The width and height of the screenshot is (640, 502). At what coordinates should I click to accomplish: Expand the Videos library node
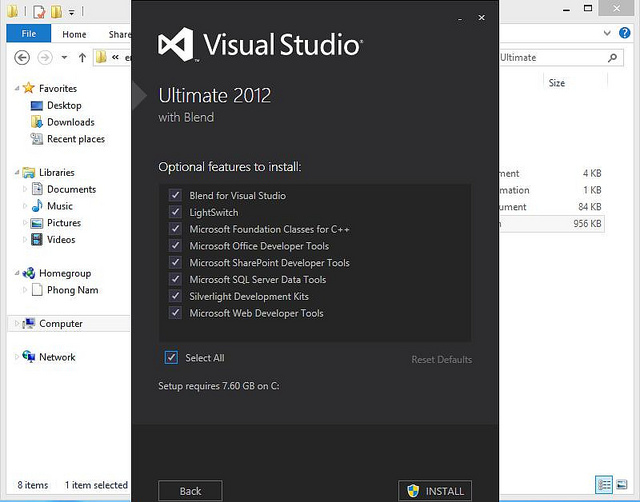click(25, 240)
